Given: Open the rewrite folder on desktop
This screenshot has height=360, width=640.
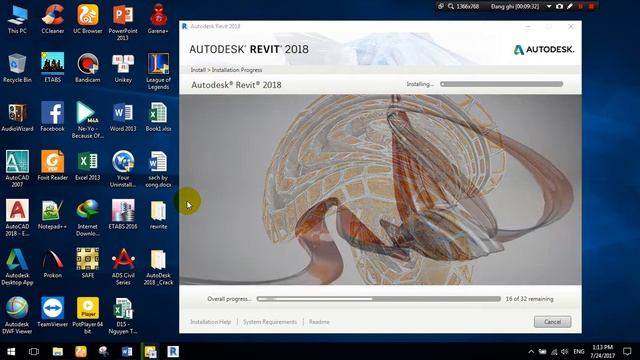Looking at the screenshot, I should (x=158, y=215).
